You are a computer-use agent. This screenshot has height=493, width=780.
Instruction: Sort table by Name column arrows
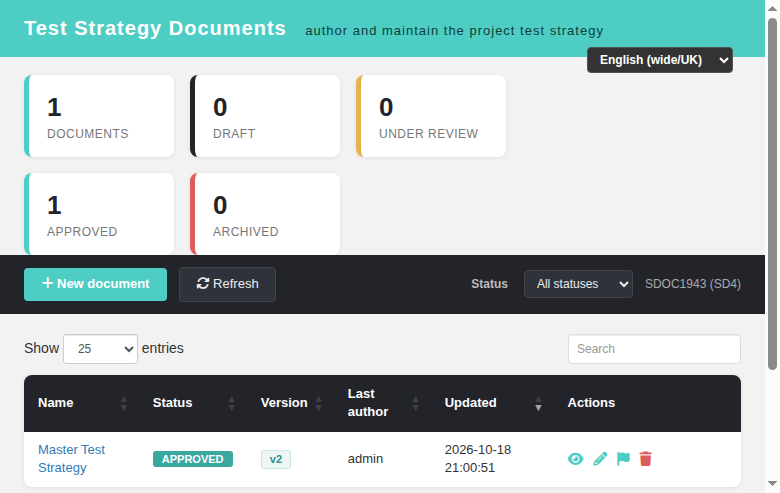point(123,403)
